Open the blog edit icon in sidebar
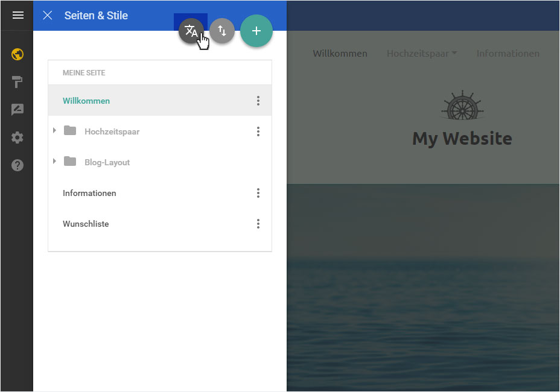This screenshot has height=392, width=560. pyautogui.click(x=17, y=110)
